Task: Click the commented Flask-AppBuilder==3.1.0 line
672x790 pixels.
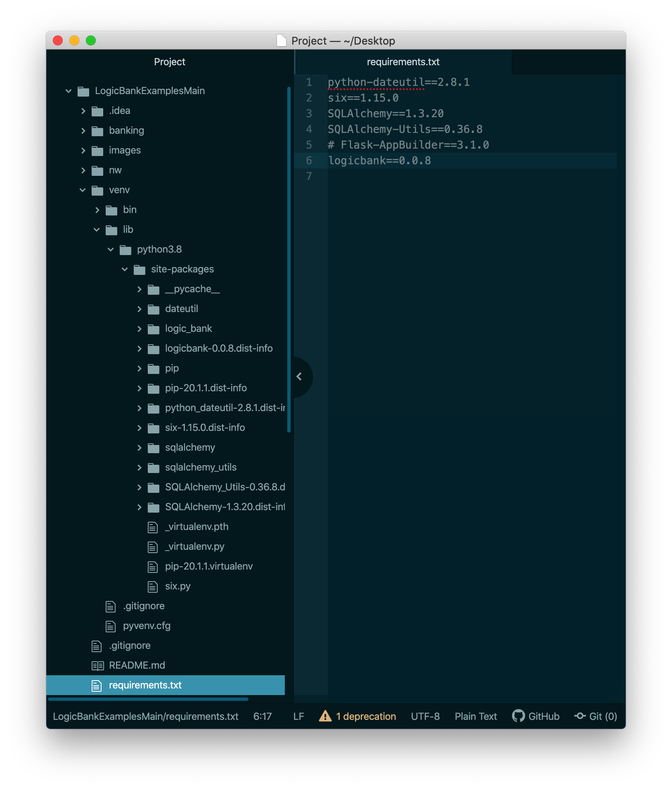Action: coord(408,145)
